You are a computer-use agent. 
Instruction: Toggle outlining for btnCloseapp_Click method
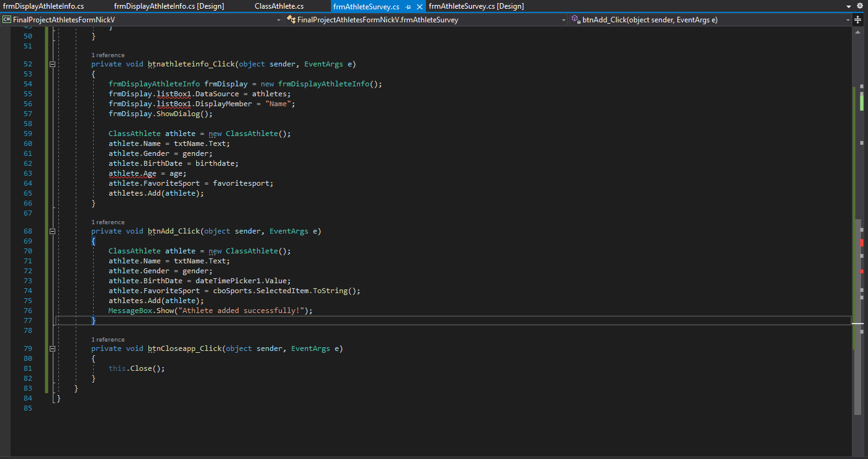pyautogui.click(x=52, y=348)
